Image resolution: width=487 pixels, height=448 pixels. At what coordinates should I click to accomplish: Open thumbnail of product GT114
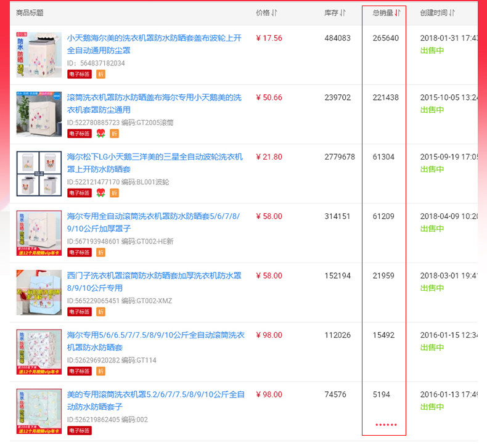39,352
